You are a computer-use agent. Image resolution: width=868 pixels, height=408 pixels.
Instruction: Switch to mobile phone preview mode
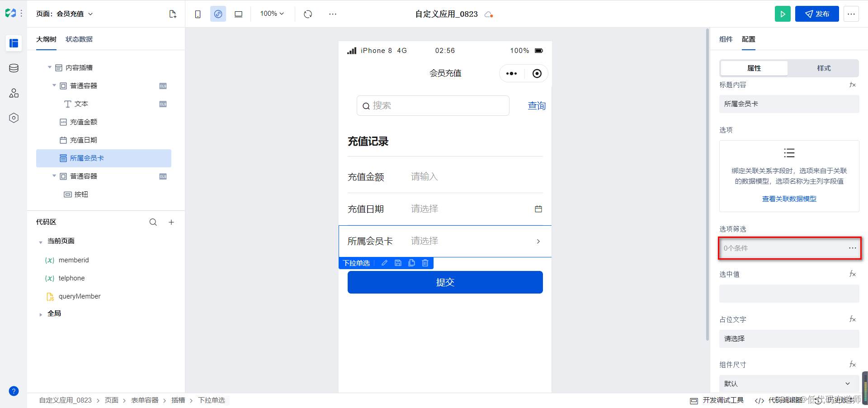pos(198,14)
